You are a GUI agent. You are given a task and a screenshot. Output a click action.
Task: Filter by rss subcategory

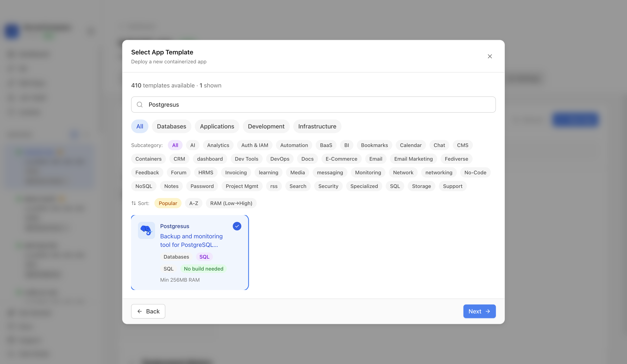point(274,186)
